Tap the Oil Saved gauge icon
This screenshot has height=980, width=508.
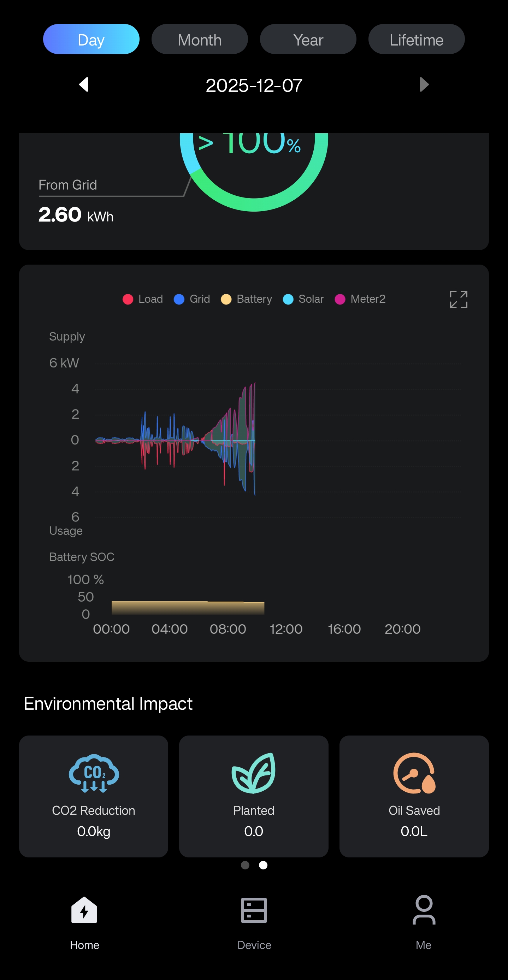pos(414,773)
